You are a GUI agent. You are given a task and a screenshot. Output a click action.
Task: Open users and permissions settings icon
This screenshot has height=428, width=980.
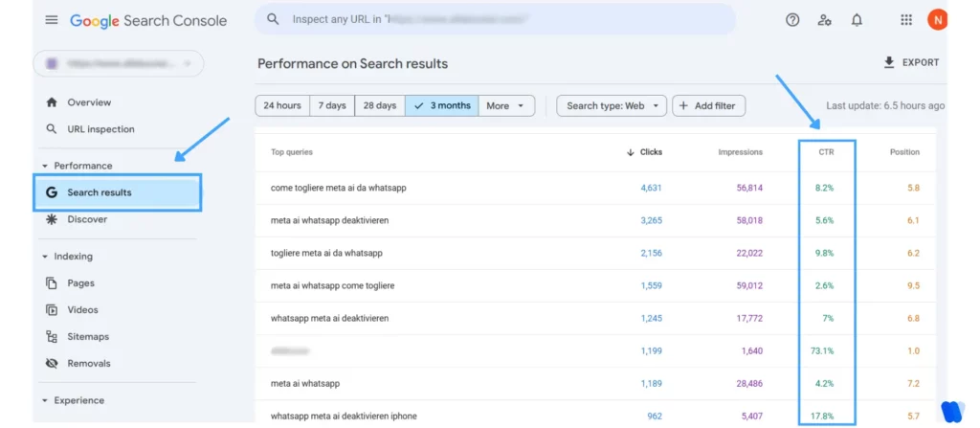click(824, 20)
